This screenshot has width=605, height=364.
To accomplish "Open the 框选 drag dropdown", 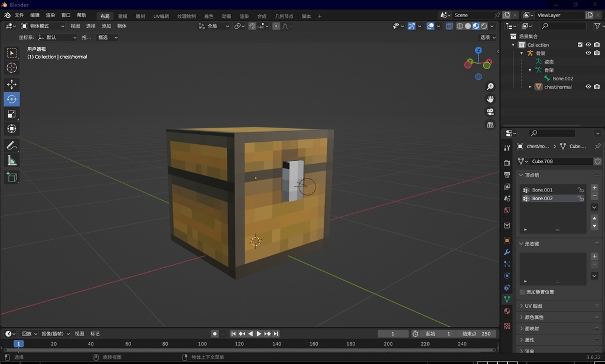I will 108,37.
